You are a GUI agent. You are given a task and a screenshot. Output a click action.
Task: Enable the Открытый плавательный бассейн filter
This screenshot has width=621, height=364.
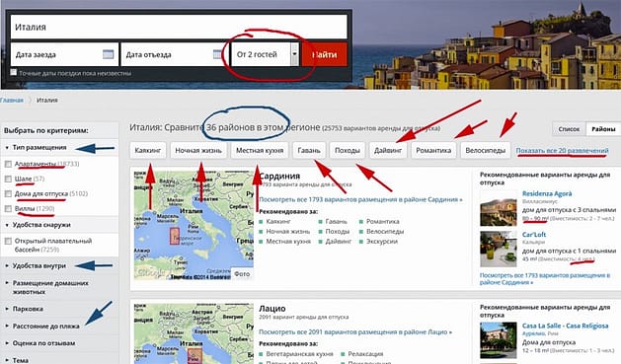point(8,241)
